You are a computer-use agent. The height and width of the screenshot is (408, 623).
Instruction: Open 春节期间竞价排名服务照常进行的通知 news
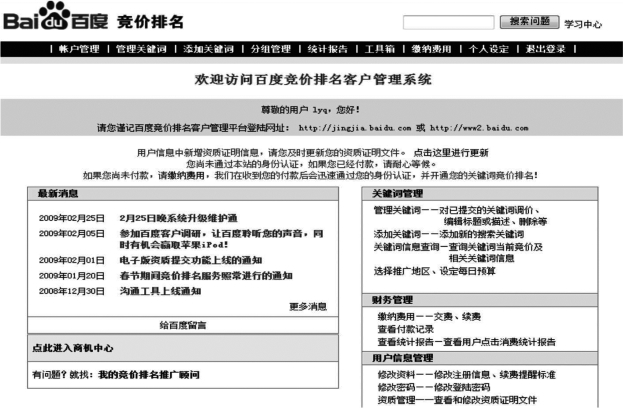206,276
